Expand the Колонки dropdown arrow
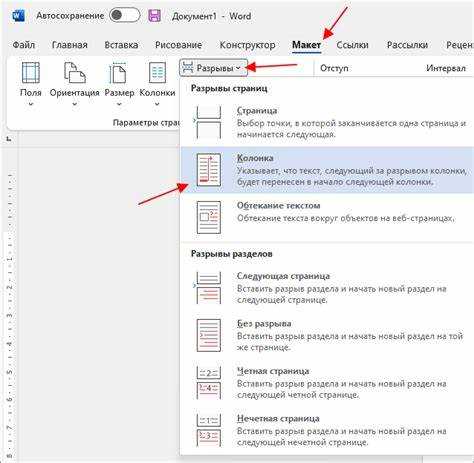This screenshot has width=474, height=463. click(157, 104)
